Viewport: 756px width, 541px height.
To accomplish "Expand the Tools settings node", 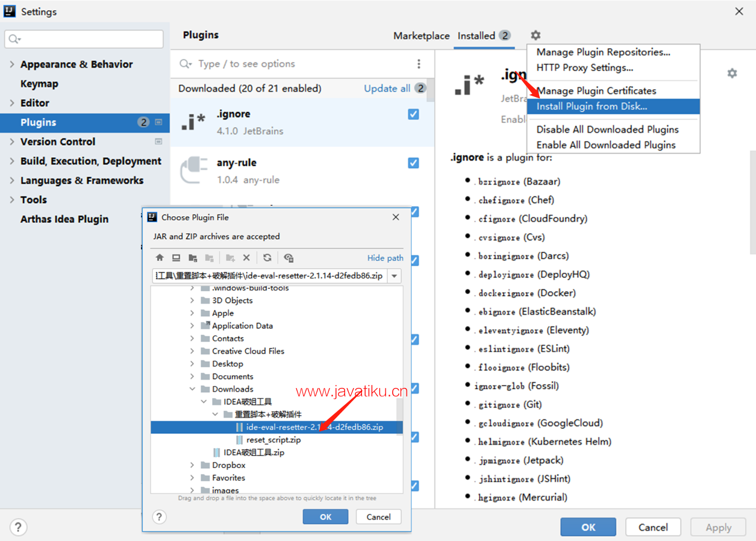I will pos(11,199).
